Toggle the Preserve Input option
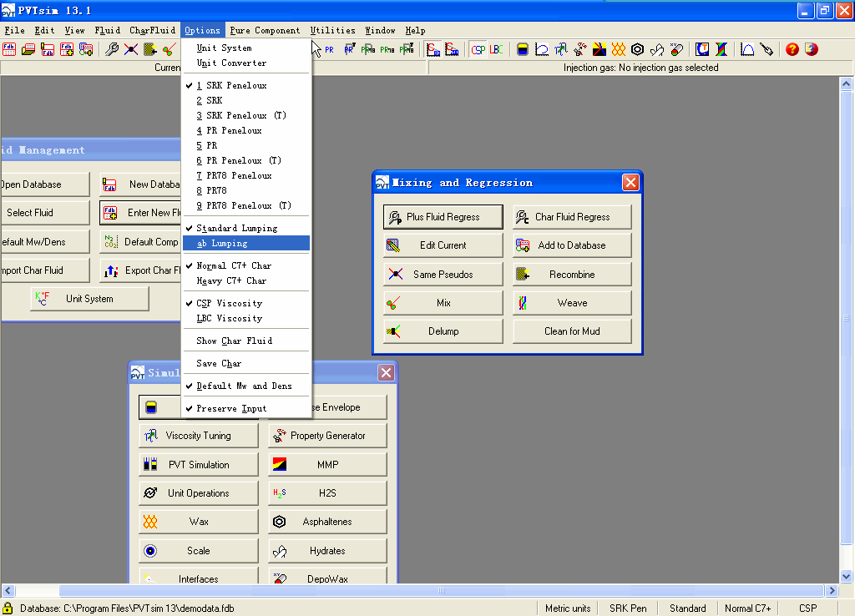This screenshot has height=616, width=855. pyautogui.click(x=246, y=409)
